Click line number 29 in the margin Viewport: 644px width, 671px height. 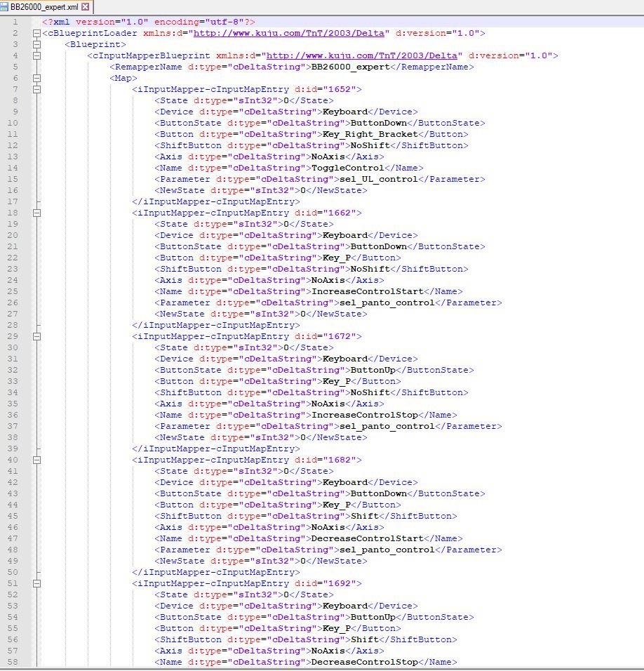pos(13,336)
